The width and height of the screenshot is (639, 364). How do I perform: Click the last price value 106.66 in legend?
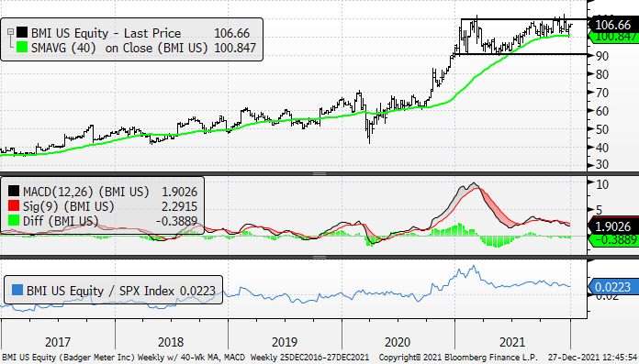232,33
